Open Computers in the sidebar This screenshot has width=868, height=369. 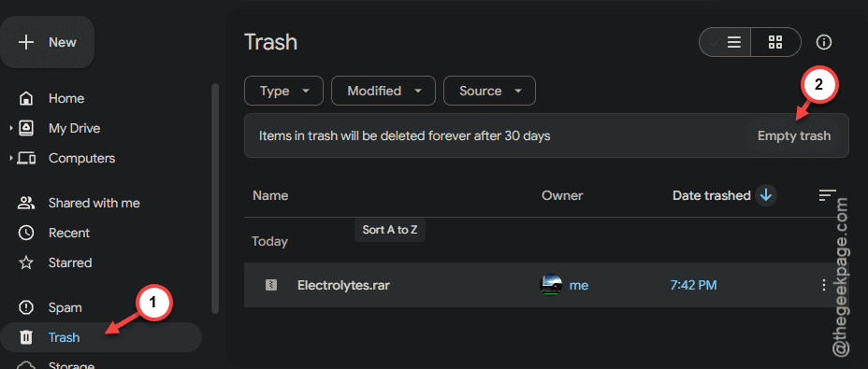tap(81, 158)
